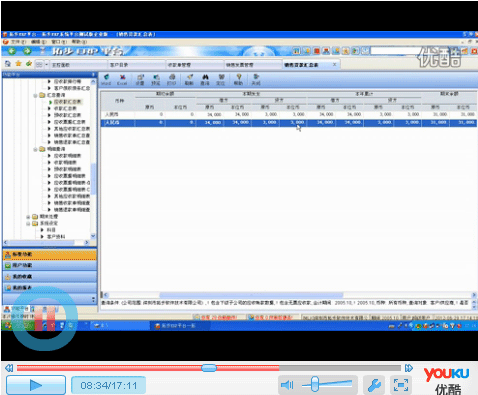This screenshot has height=395, width=478.
Task: Open the tab-list dropdown arrow beside grid icon
Action: coord(46,64)
